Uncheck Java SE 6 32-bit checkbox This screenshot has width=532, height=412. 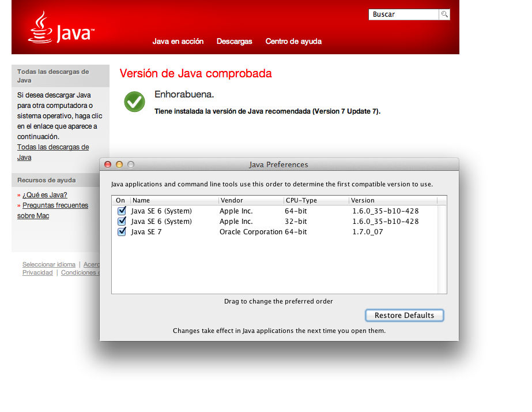122,221
